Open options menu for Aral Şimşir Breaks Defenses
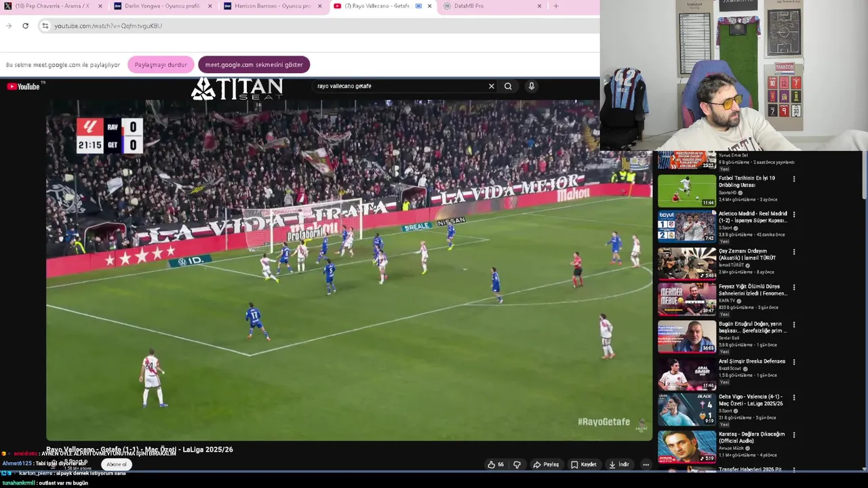 pyautogui.click(x=794, y=362)
